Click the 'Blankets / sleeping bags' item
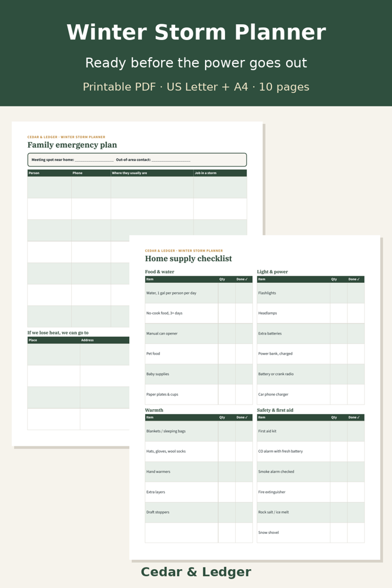 point(166,431)
